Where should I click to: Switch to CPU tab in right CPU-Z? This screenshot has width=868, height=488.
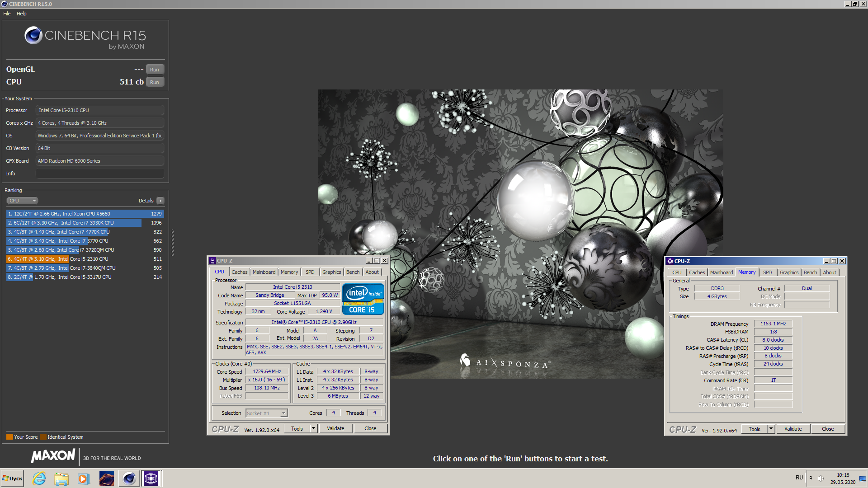click(x=677, y=272)
